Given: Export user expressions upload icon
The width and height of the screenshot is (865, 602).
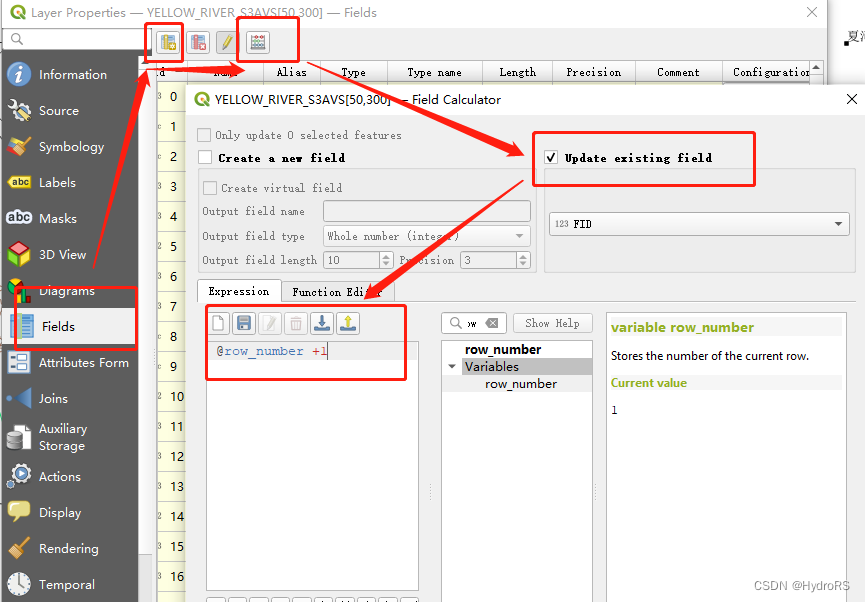Looking at the screenshot, I should pos(348,323).
